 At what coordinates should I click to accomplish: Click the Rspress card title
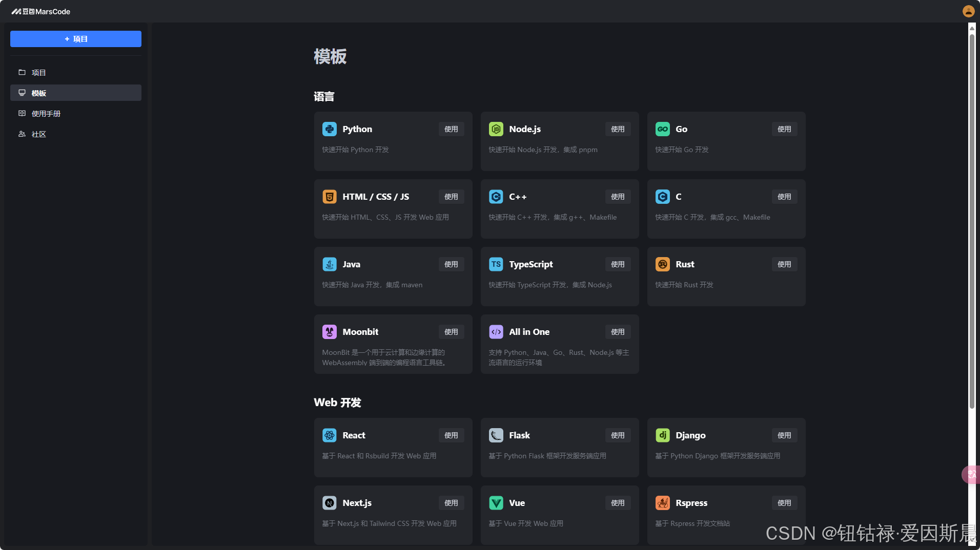(691, 503)
